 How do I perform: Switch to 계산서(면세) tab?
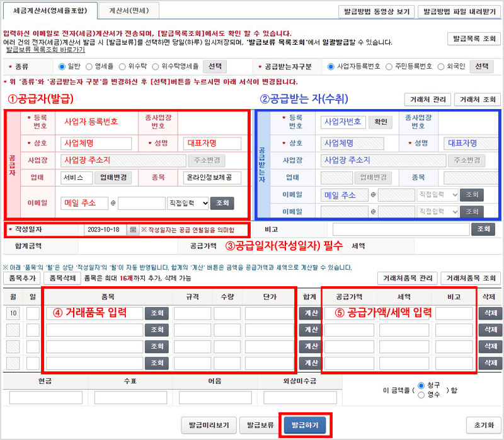point(129,11)
